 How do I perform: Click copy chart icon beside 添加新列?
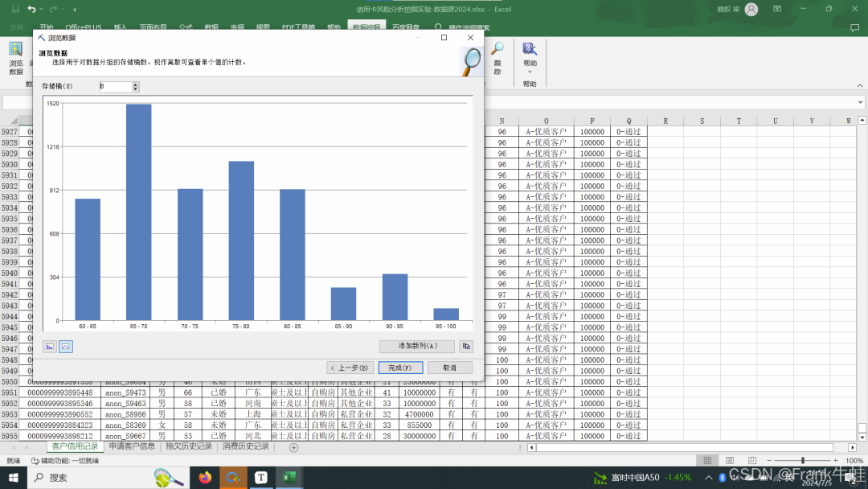(x=466, y=347)
